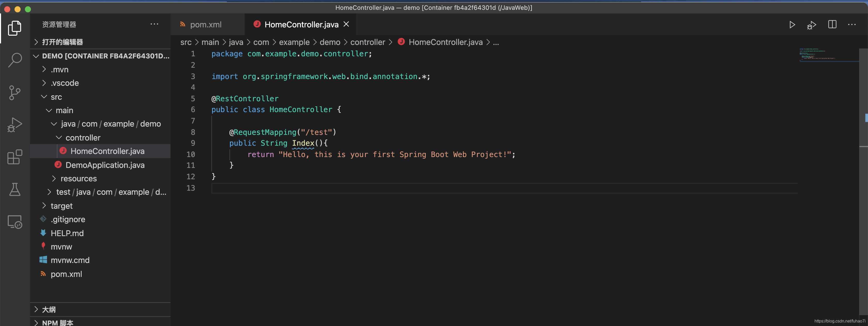Collapse java / com / example / demo folder

click(100, 124)
